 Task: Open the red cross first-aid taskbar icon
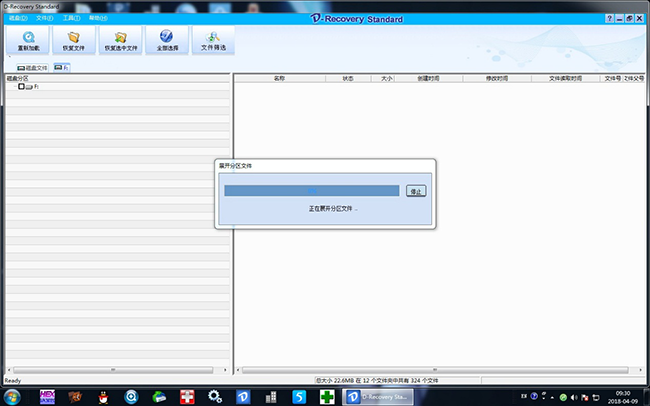point(187,397)
